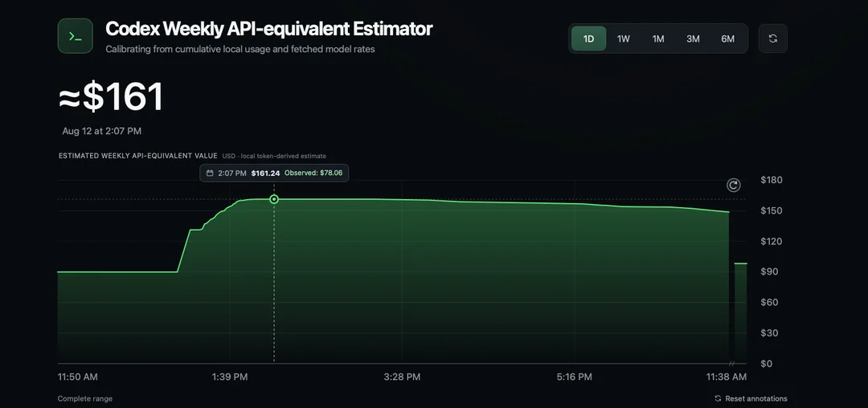Image resolution: width=868 pixels, height=408 pixels.
Task: Click the isolated bar at chart's right edge
Action: [741, 313]
